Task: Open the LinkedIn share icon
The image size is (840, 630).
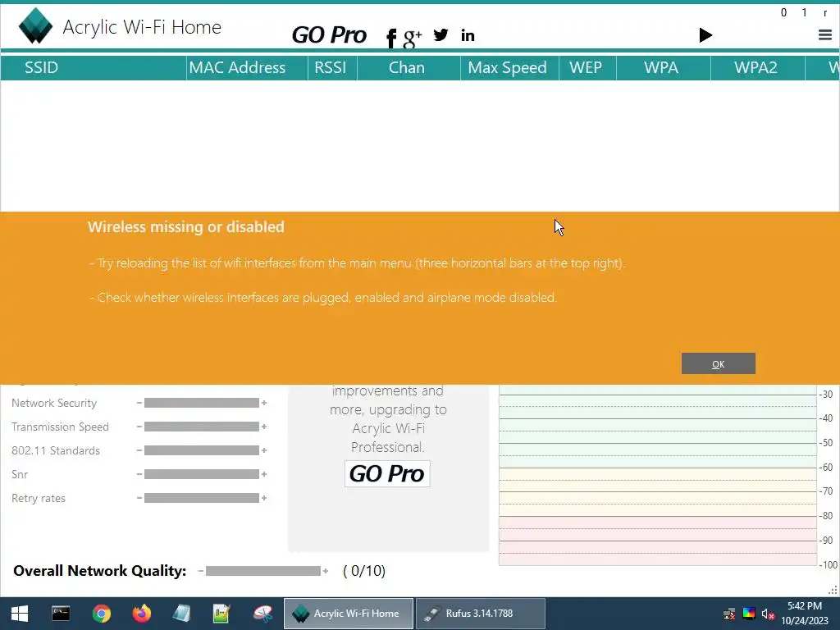Action: 468,35
